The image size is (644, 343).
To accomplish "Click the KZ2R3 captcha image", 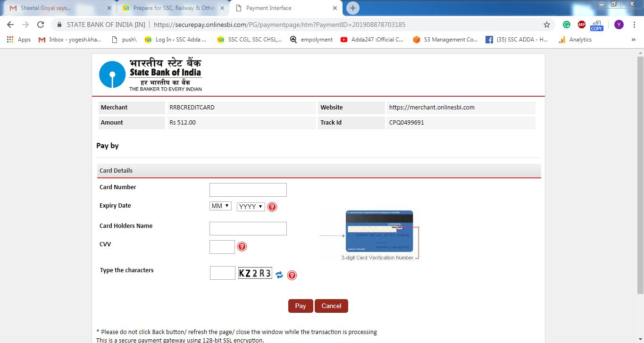I will tap(255, 273).
